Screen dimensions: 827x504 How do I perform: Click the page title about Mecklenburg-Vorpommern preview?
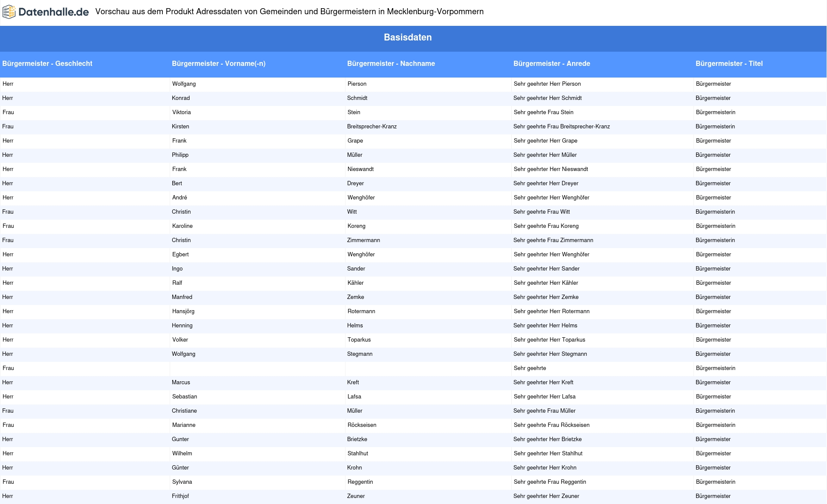[x=289, y=12]
